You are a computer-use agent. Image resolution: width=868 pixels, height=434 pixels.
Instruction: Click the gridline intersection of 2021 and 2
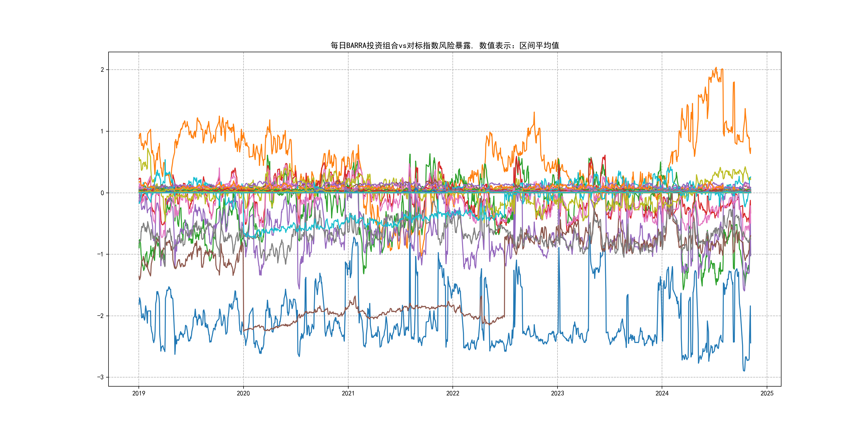point(348,70)
